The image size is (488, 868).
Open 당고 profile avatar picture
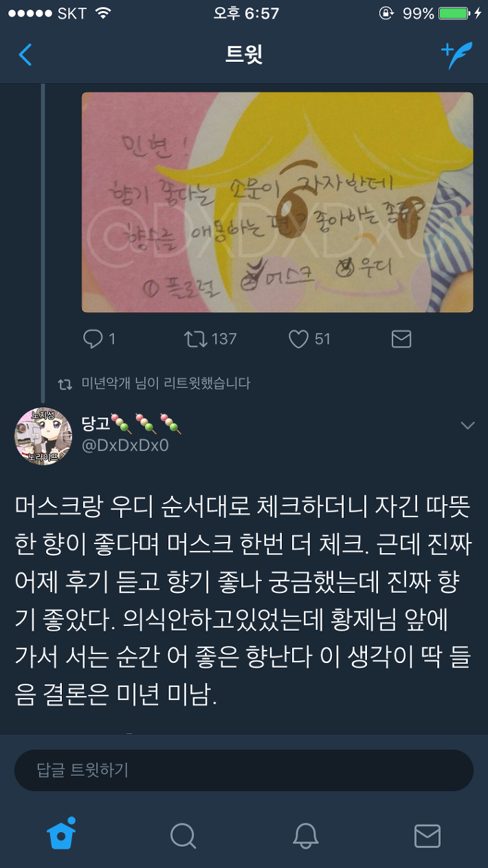[43, 436]
